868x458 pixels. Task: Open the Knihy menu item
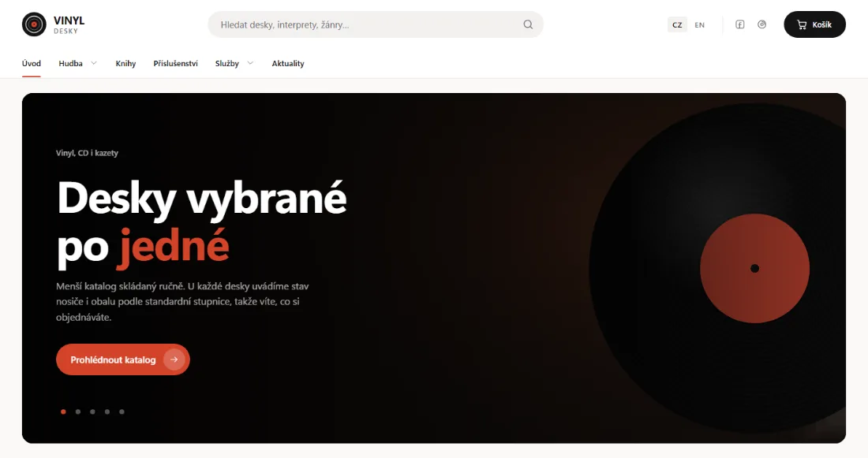click(125, 64)
